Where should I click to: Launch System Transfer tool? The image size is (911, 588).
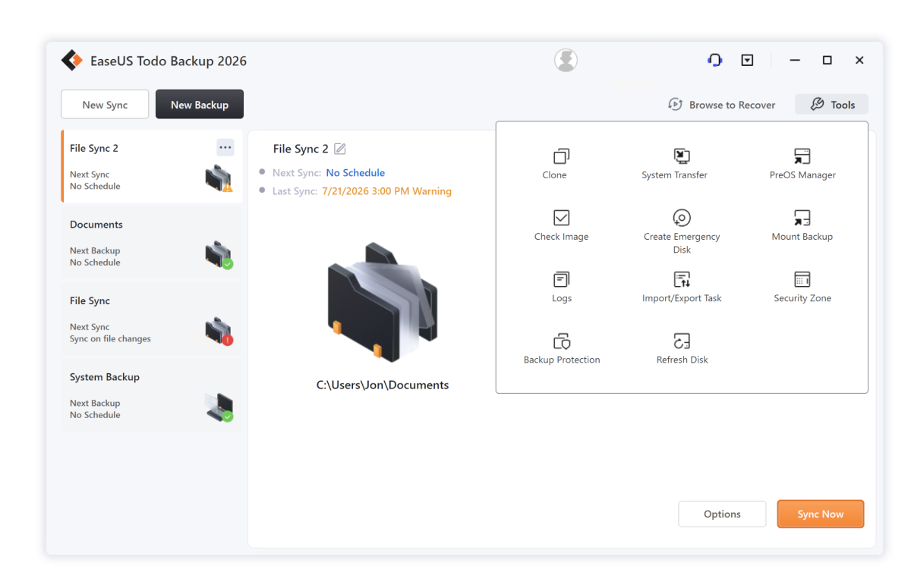click(674, 163)
